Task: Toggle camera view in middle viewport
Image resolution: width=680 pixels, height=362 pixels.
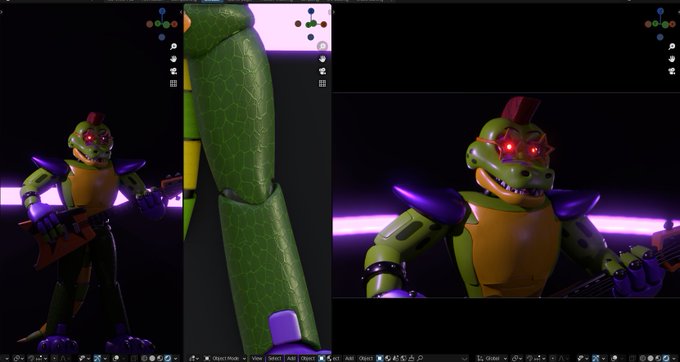Action: tap(322, 71)
